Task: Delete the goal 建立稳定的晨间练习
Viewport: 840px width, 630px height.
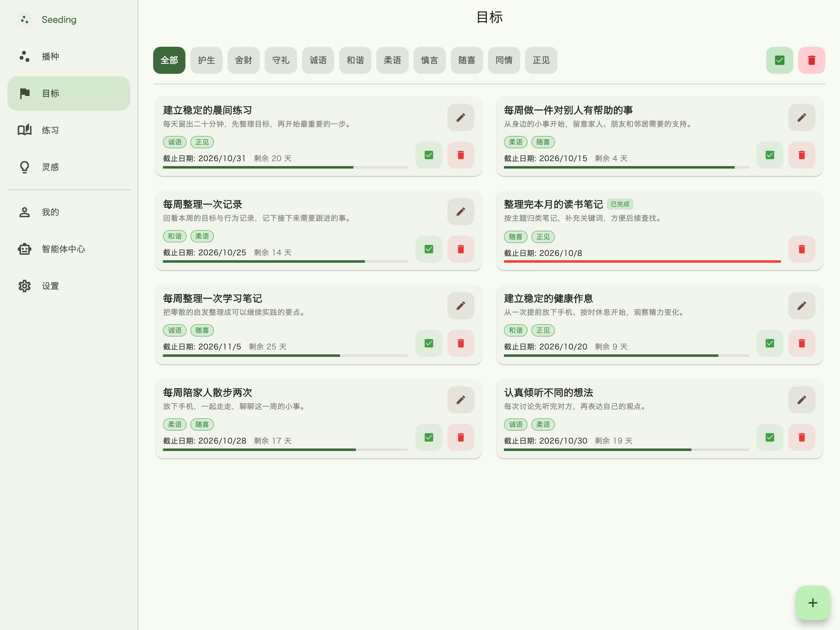Action: coord(460,155)
